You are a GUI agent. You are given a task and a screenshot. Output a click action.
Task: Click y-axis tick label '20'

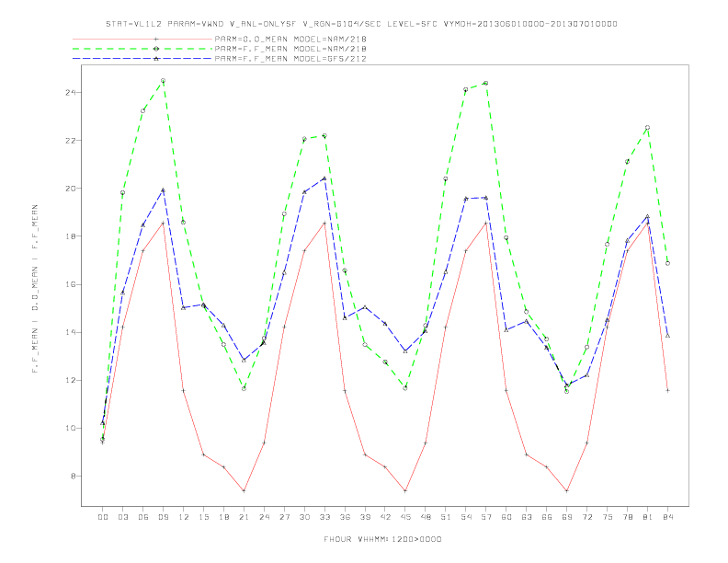pos(71,189)
